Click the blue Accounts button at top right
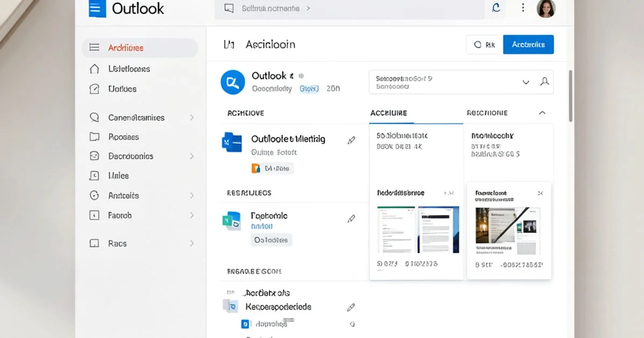Viewport: 644px width, 338px height. pyautogui.click(x=529, y=45)
